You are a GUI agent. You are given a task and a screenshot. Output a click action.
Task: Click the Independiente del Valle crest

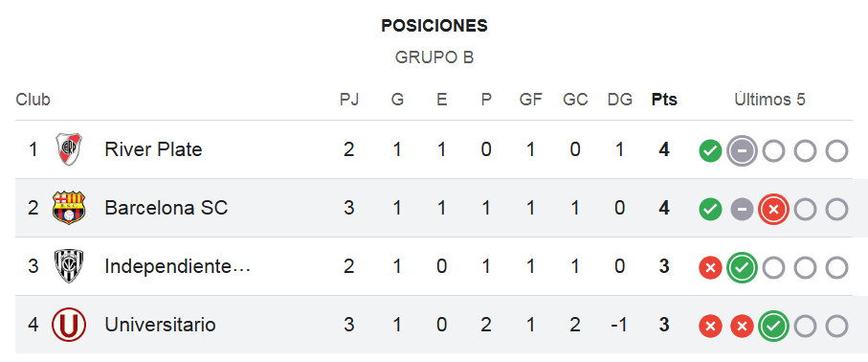(x=69, y=266)
